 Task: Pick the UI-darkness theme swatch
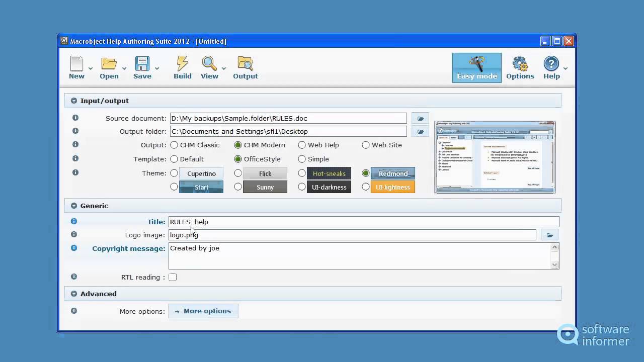(329, 187)
